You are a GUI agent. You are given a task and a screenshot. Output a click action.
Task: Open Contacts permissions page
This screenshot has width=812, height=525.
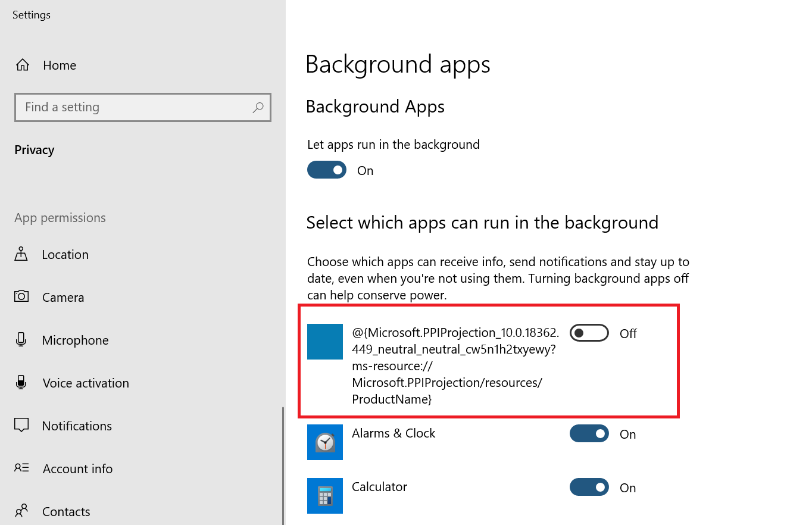pyautogui.click(x=66, y=511)
